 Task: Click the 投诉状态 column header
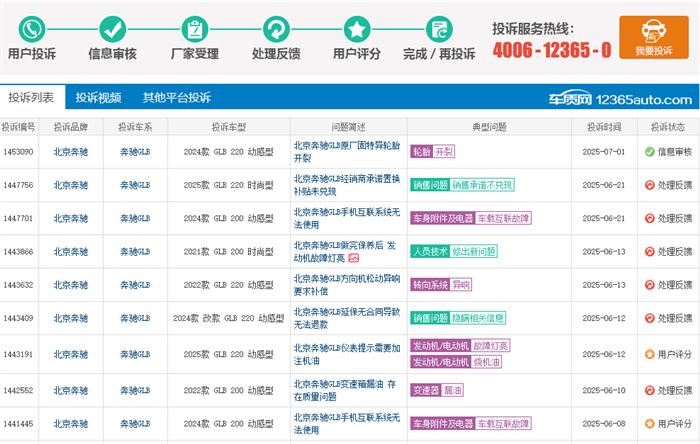tap(668, 127)
